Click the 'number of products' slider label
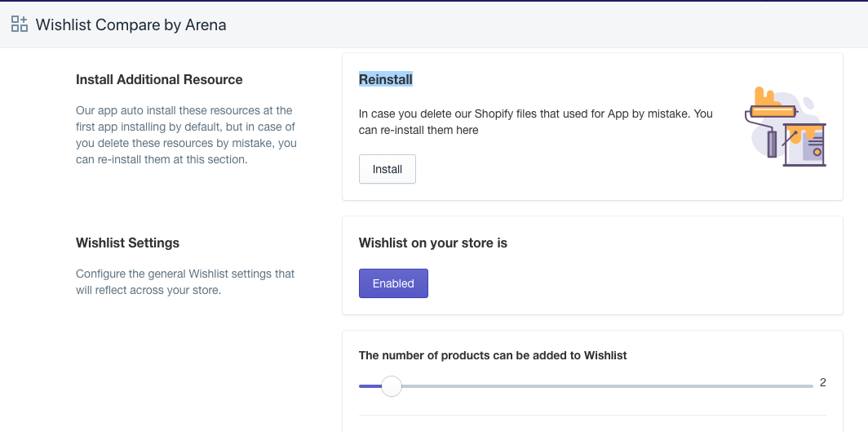The image size is (868, 432). point(493,355)
